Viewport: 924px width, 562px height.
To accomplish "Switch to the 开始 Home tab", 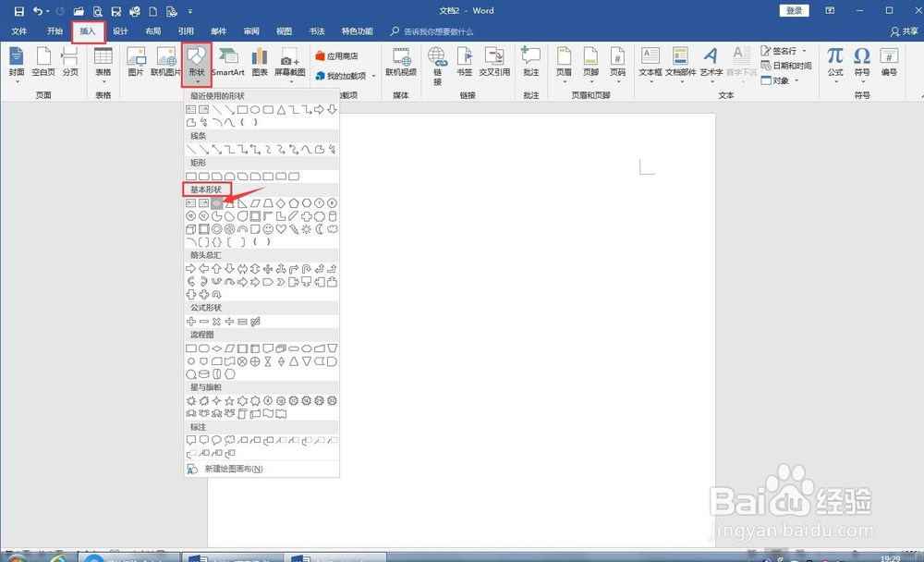I will click(55, 31).
